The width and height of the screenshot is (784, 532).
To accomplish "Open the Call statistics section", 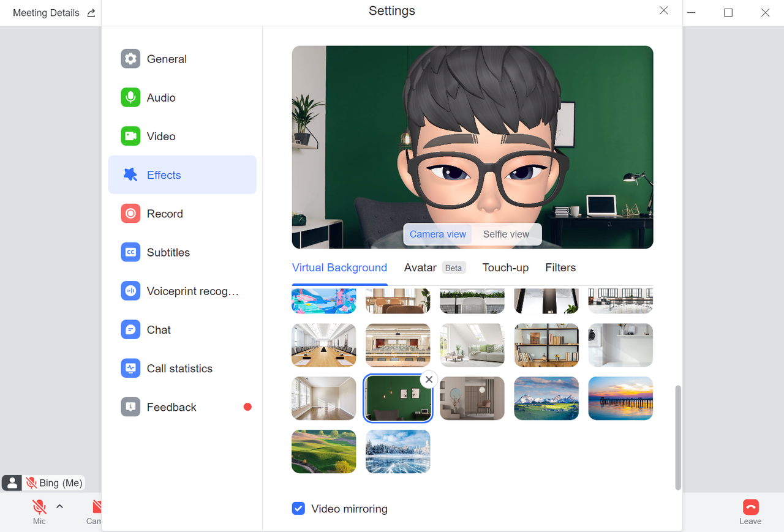I will click(179, 368).
